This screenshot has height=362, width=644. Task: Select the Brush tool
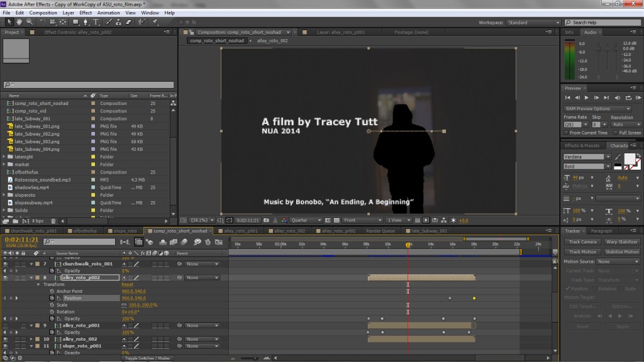(x=108, y=23)
